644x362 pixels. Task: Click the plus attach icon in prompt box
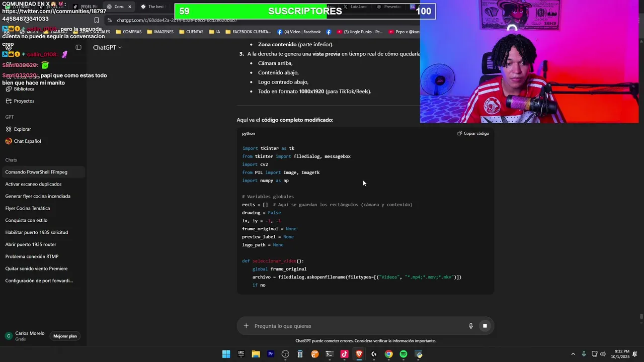click(x=246, y=326)
